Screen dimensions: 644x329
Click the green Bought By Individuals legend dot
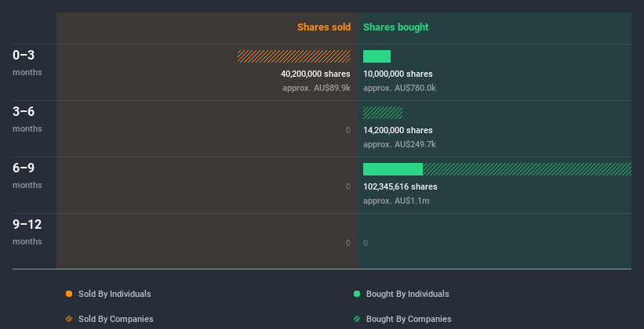tap(357, 294)
